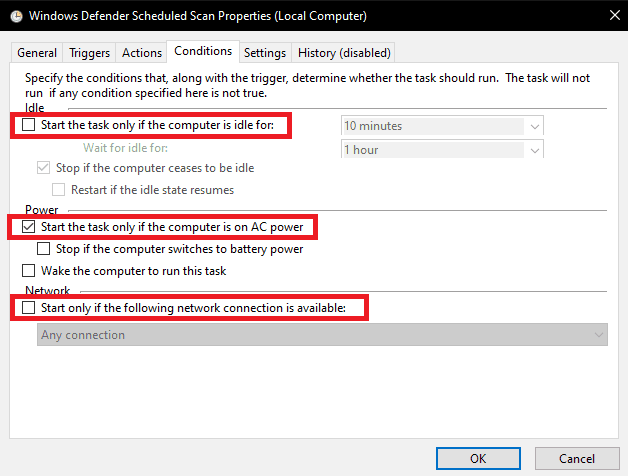Uncheck start only on AC power
630x476 pixels.
pos(29,227)
